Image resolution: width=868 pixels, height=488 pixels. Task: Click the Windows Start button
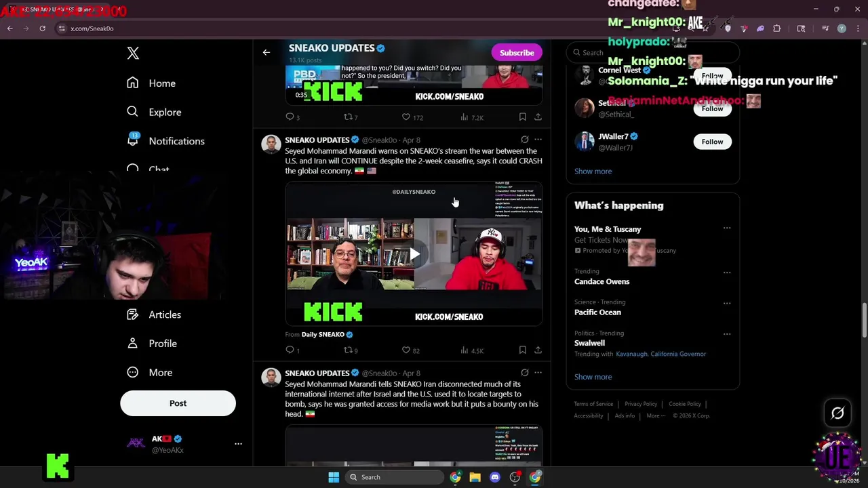coord(334,477)
